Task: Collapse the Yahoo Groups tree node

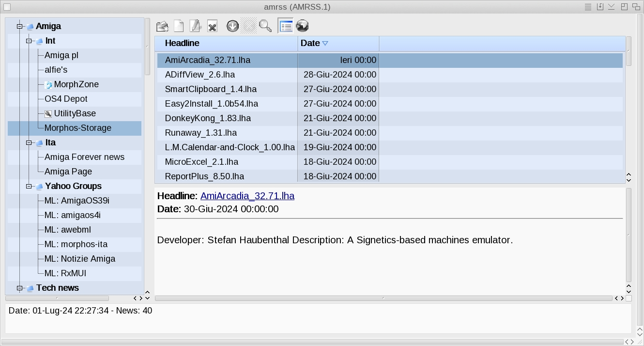Action: 29,187
